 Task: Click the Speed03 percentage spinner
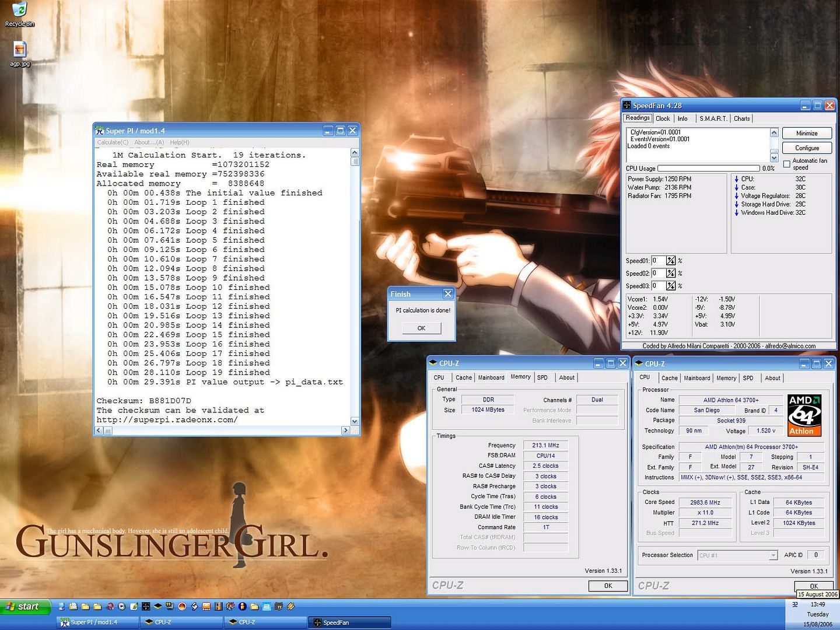[671, 286]
